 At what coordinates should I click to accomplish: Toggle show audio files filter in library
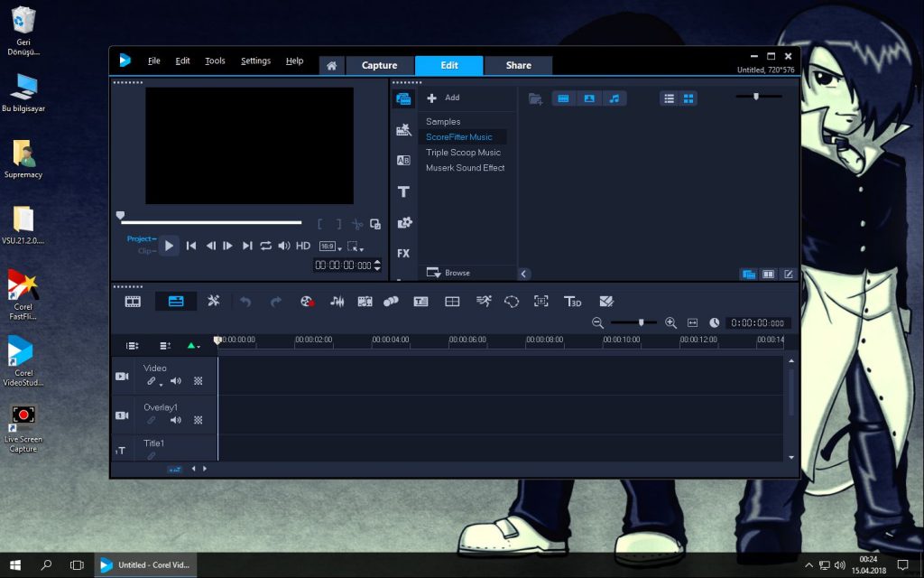[614, 98]
